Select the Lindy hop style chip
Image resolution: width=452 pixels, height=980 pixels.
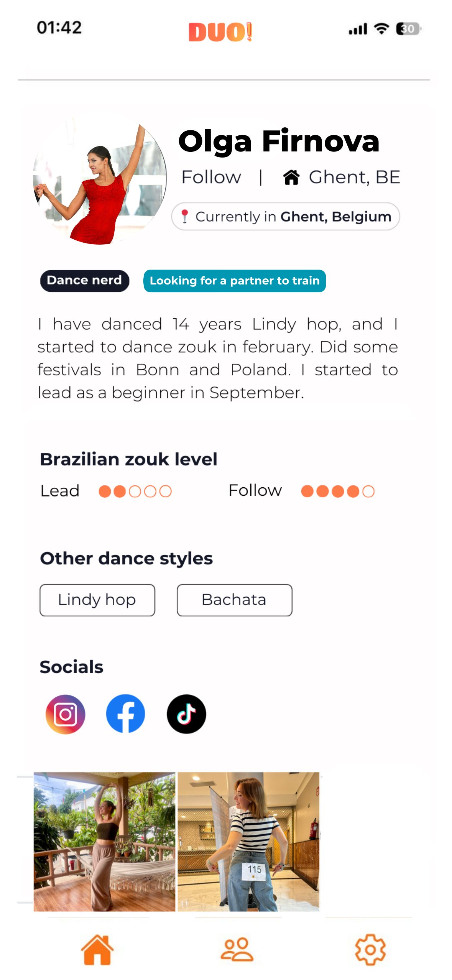(97, 600)
